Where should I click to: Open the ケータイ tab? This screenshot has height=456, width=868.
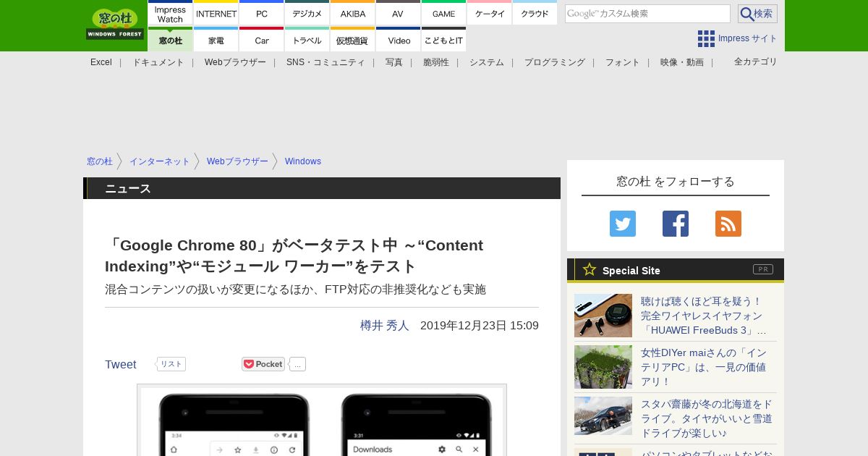(490, 14)
